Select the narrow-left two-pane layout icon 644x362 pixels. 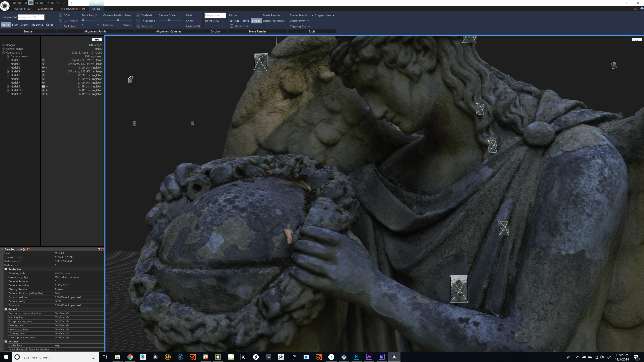pyautogui.click(x=25, y=3)
